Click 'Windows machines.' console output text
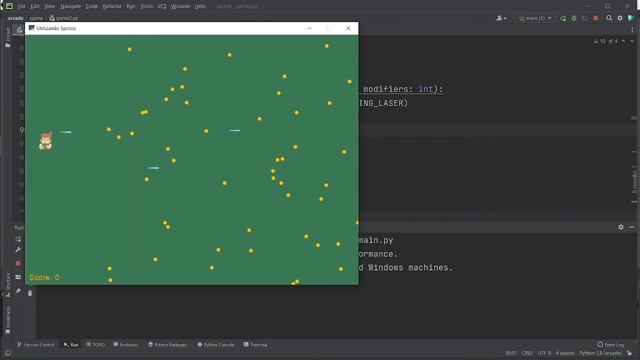 point(410,268)
